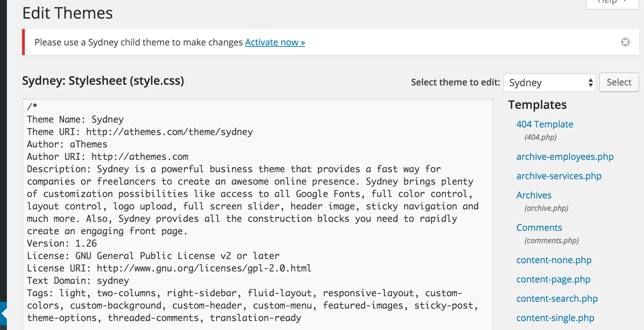This screenshot has width=644, height=330.
Task: Click the 'Theme Name: Sydney' line
Action: 75,120
